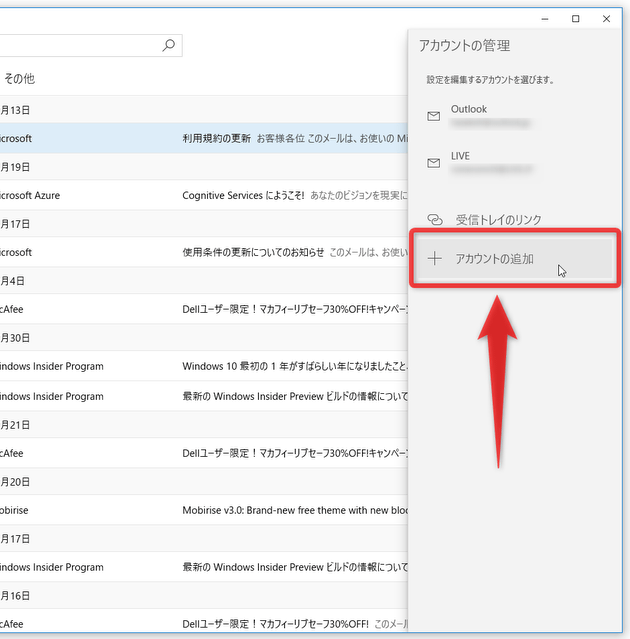This screenshot has height=639, width=630.
Task: Open the Mobirise v3.0 Brand-new free theme email
Action: pyautogui.click(x=204, y=510)
